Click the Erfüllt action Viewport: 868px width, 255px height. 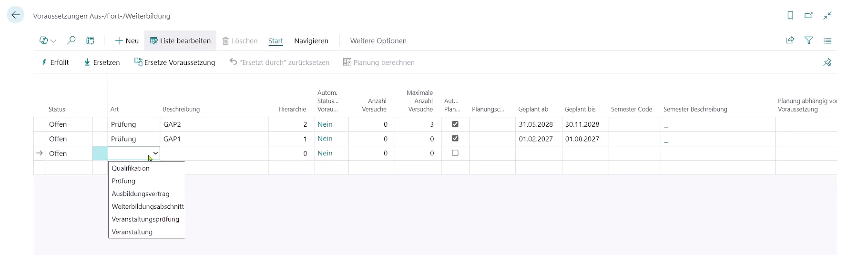55,62
